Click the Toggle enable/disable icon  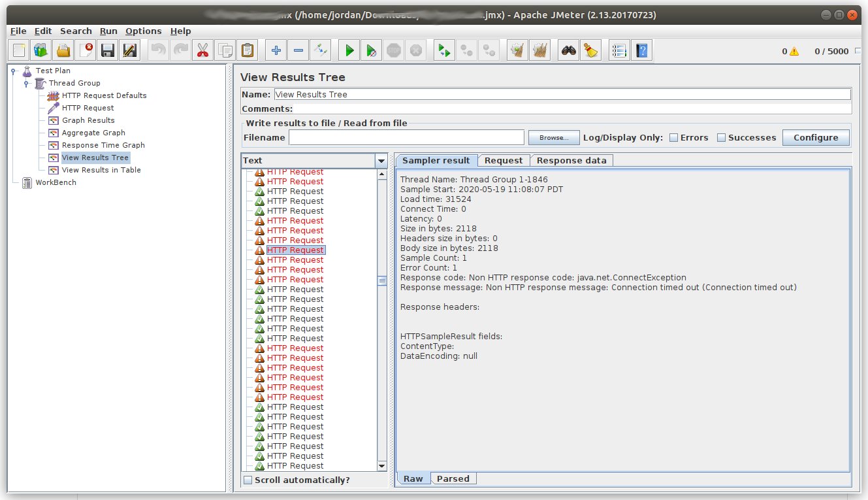(x=321, y=50)
